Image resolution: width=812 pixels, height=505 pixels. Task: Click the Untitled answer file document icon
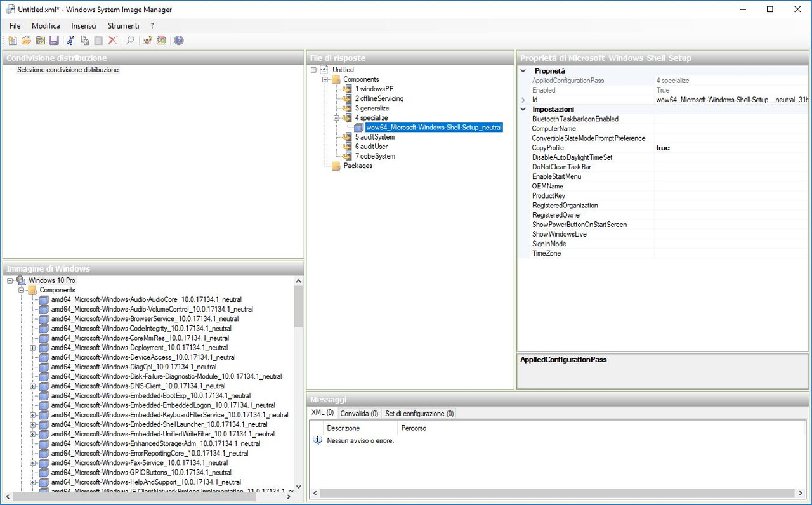click(x=325, y=70)
